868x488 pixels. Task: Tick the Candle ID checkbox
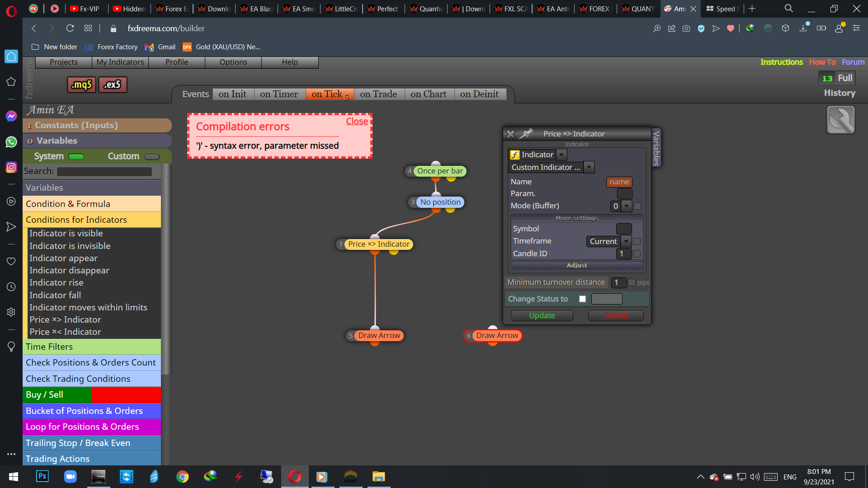click(x=637, y=254)
